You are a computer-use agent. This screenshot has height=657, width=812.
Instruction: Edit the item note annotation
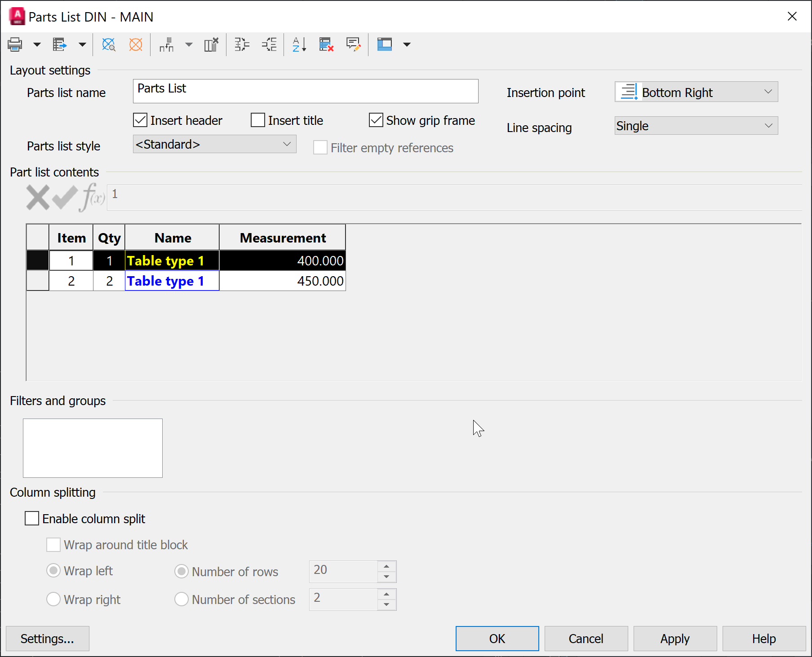click(353, 44)
